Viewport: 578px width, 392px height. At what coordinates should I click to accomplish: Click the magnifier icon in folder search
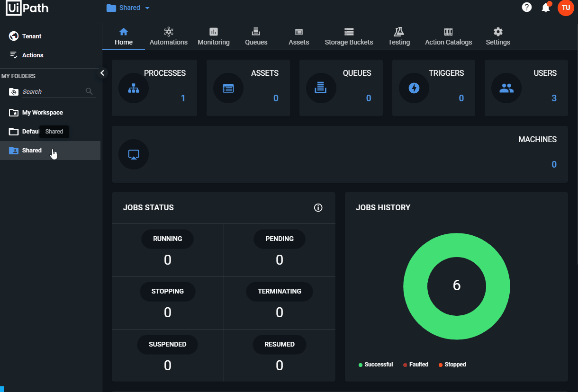89,91
